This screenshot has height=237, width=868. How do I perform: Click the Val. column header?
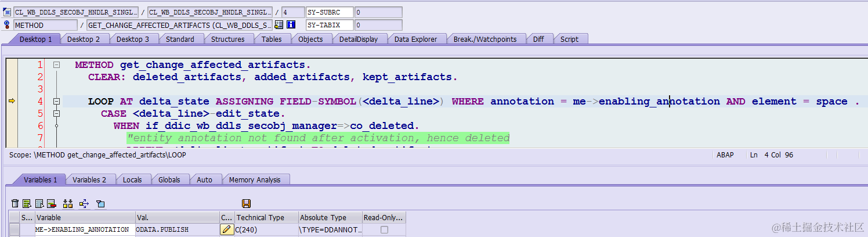pos(177,218)
